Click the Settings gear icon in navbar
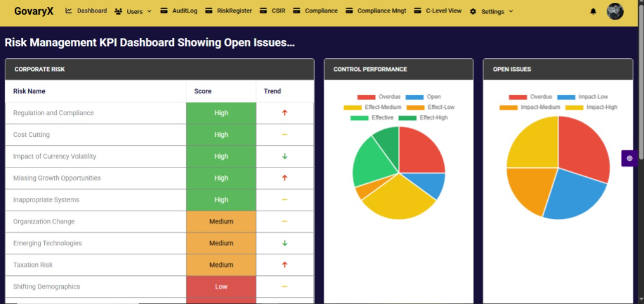This screenshot has width=644, height=304. (473, 11)
